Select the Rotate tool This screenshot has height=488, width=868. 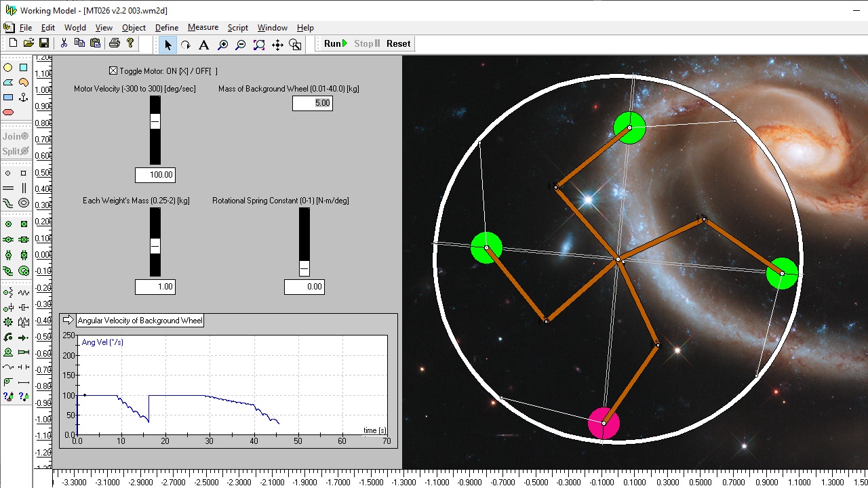pyautogui.click(x=186, y=45)
